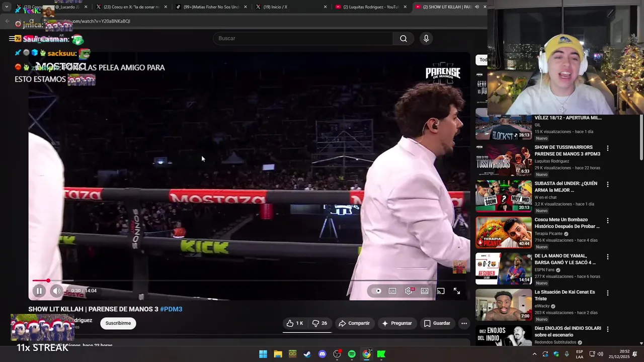
Task: Open the Subasta del Under thumbnail
Action: (504, 196)
